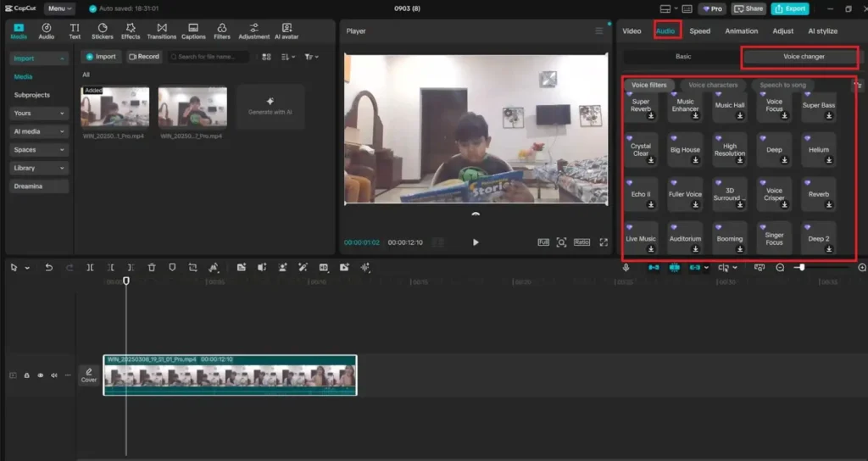Click the Ratio button in player
The width and height of the screenshot is (868, 461).
click(581, 242)
